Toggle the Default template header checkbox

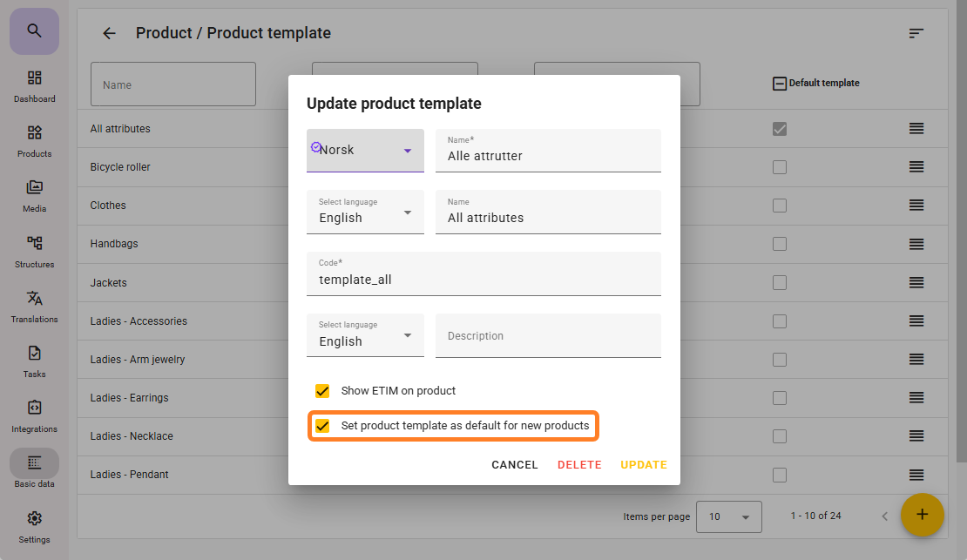point(780,84)
